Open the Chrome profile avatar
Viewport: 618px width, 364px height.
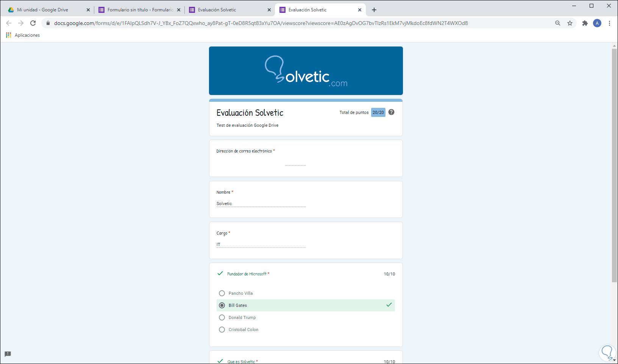click(597, 23)
